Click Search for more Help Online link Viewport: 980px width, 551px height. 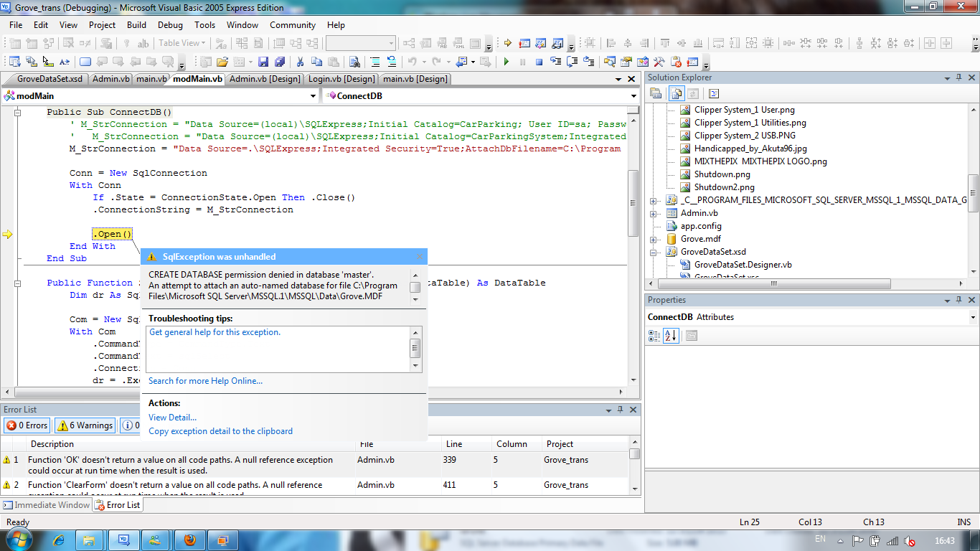[x=205, y=381]
